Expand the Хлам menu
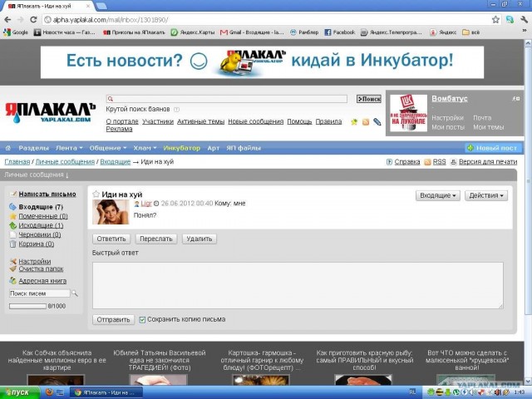 point(145,148)
